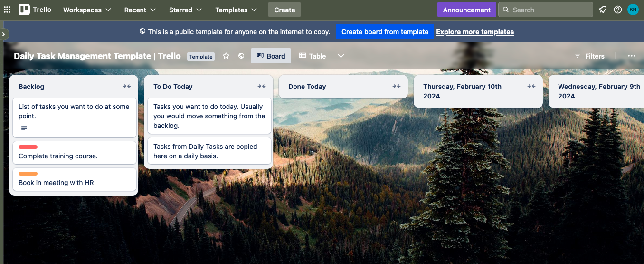
Task: Collapse the Backlog list
Action: (127, 87)
